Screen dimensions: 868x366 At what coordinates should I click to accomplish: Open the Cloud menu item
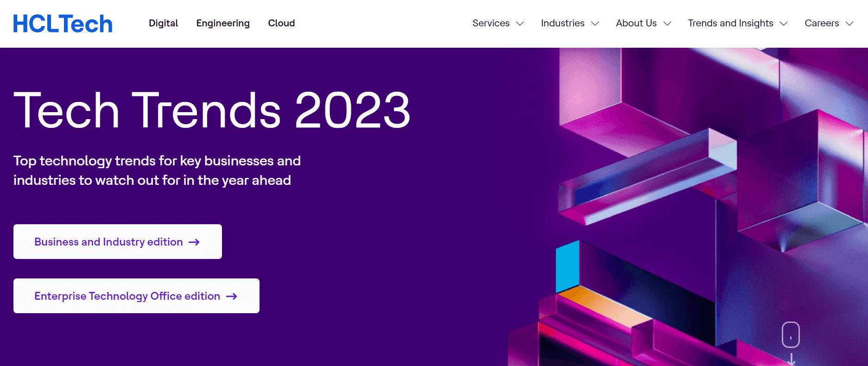pos(281,23)
